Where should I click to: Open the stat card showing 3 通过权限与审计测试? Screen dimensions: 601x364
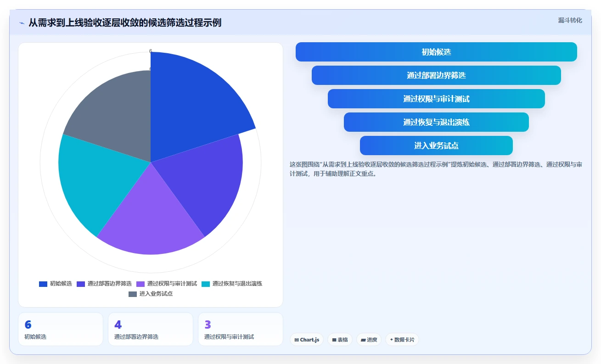[x=241, y=329]
